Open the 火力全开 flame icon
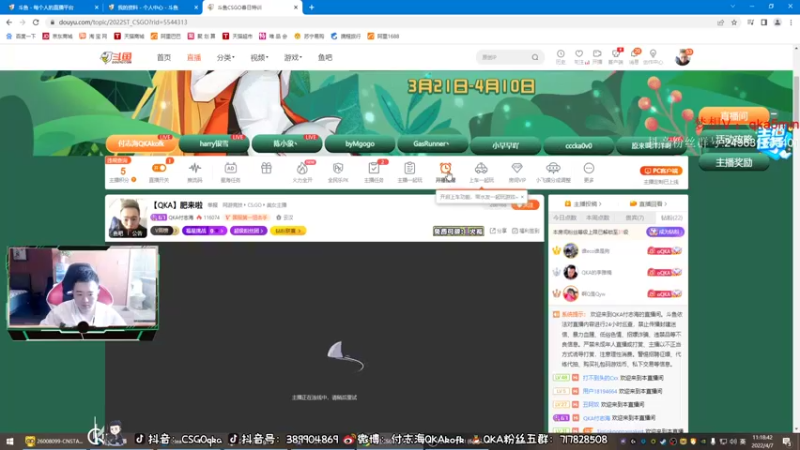This screenshot has height=450, width=800. [x=302, y=168]
